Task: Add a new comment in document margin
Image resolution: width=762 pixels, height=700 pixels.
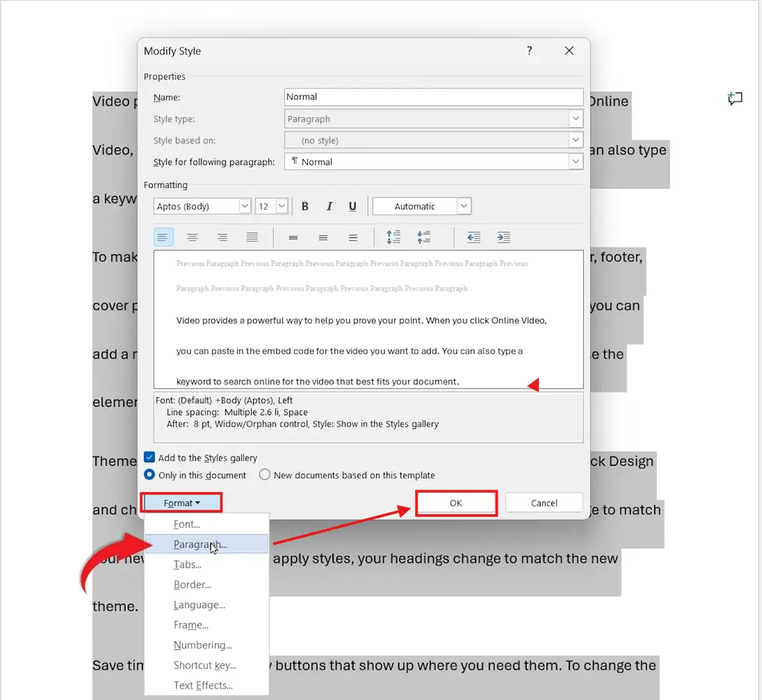Action: (735, 99)
